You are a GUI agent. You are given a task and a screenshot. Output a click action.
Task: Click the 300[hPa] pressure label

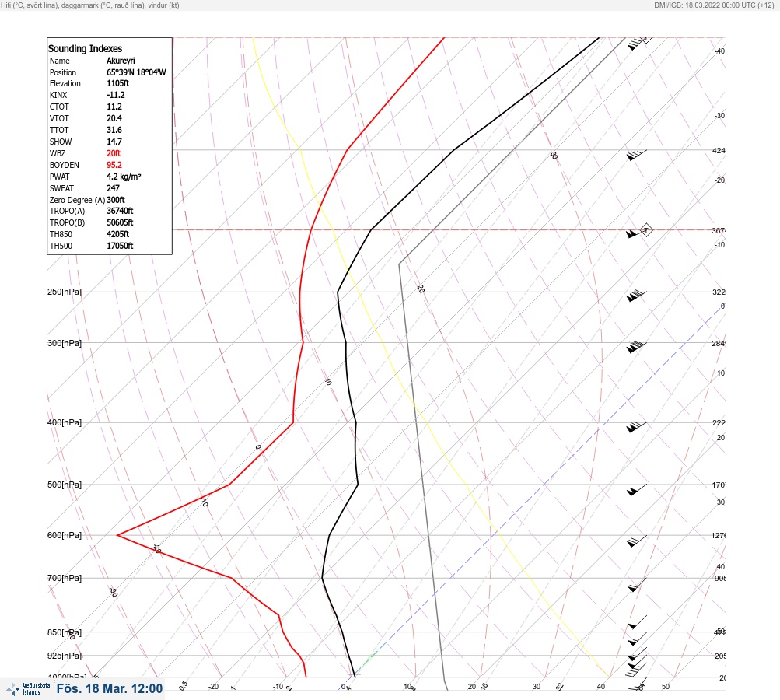(65, 343)
